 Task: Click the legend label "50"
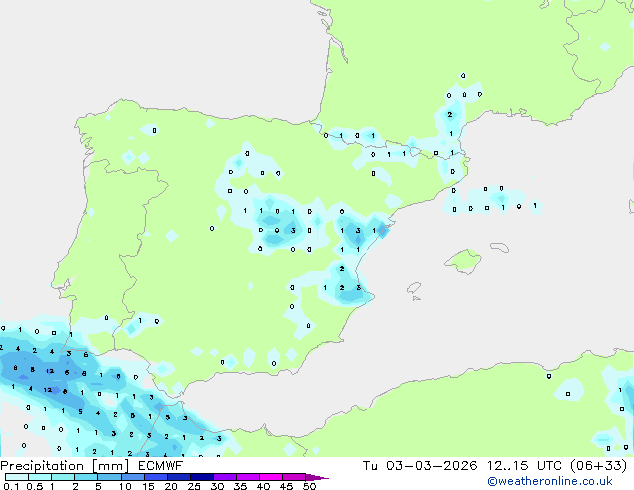[309, 486]
